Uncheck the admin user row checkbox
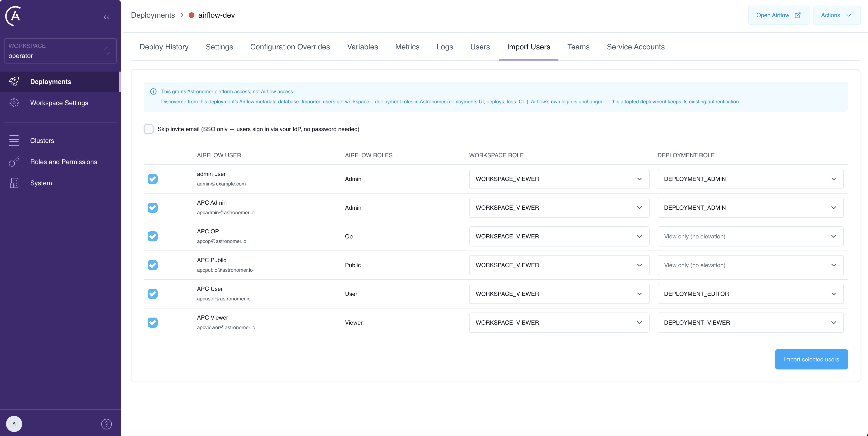This screenshot has width=868, height=436. [153, 179]
